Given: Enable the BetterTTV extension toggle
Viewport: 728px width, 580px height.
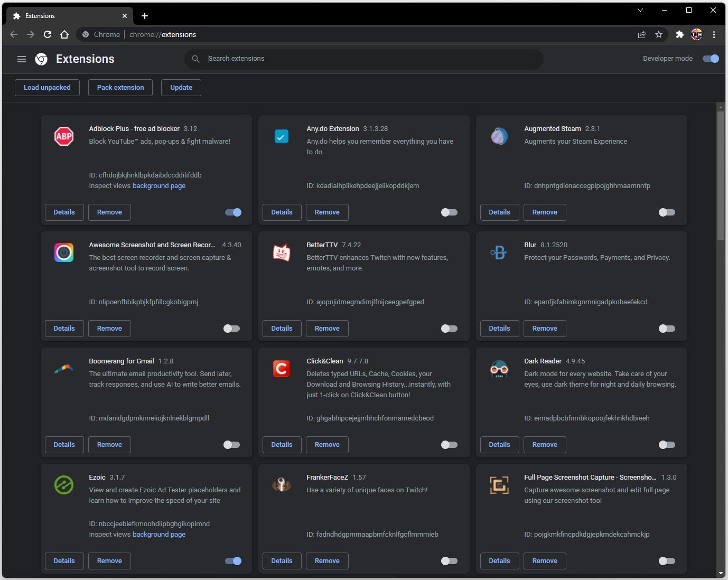Looking at the screenshot, I should pyautogui.click(x=449, y=329).
